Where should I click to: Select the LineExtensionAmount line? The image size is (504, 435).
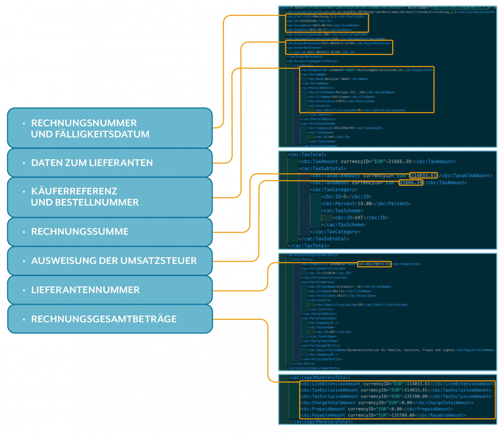pos(397,384)
